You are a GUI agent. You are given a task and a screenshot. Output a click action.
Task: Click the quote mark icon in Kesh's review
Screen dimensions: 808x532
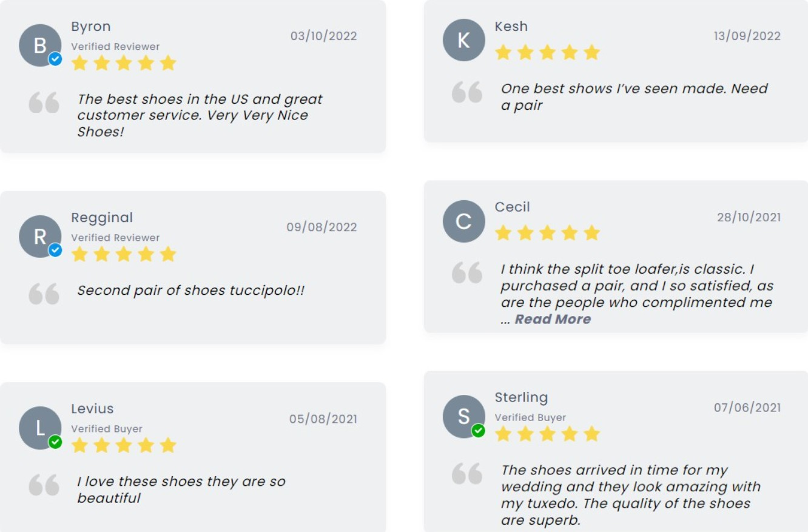click(x=467, y=92)
